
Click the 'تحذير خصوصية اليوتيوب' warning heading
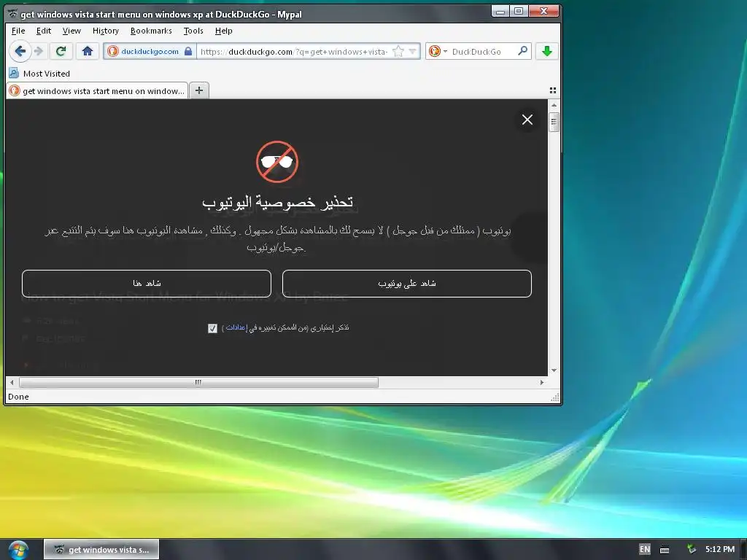(x=277, y=203)
